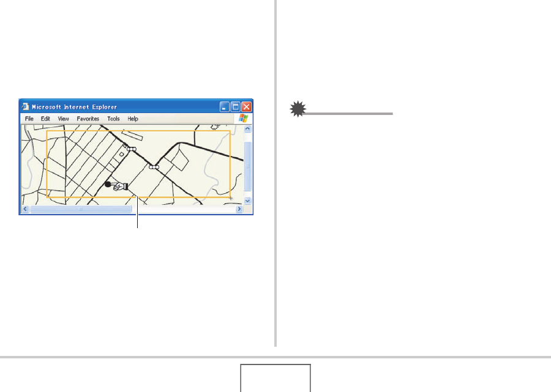Click the black dot location marker on map
Image resolution: width=551 pixels, height=392 pixels.
pos(108,184)
